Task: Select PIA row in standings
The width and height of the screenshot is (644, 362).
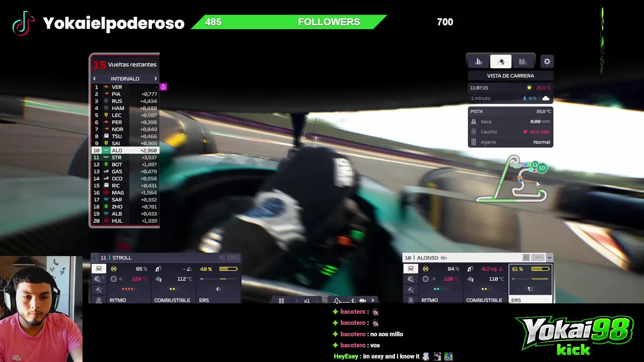Action: tap(124, 94)
